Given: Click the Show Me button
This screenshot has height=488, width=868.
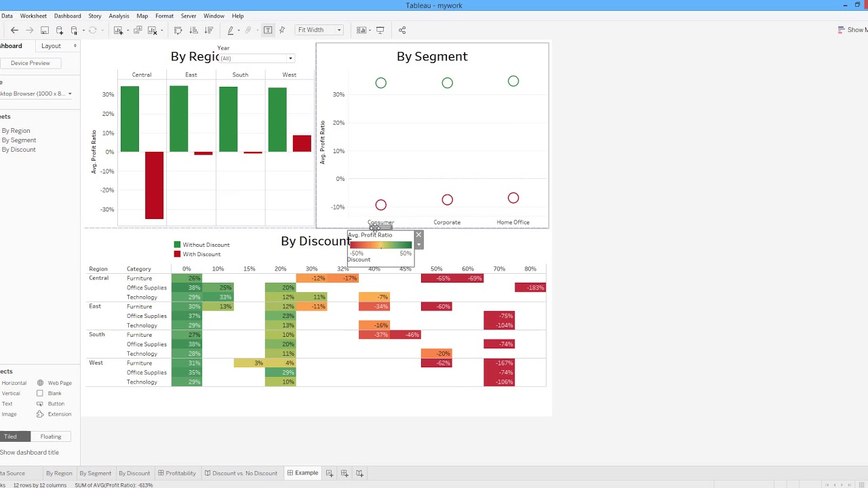Looking at the screenshot, I should (x=852, y=30).
